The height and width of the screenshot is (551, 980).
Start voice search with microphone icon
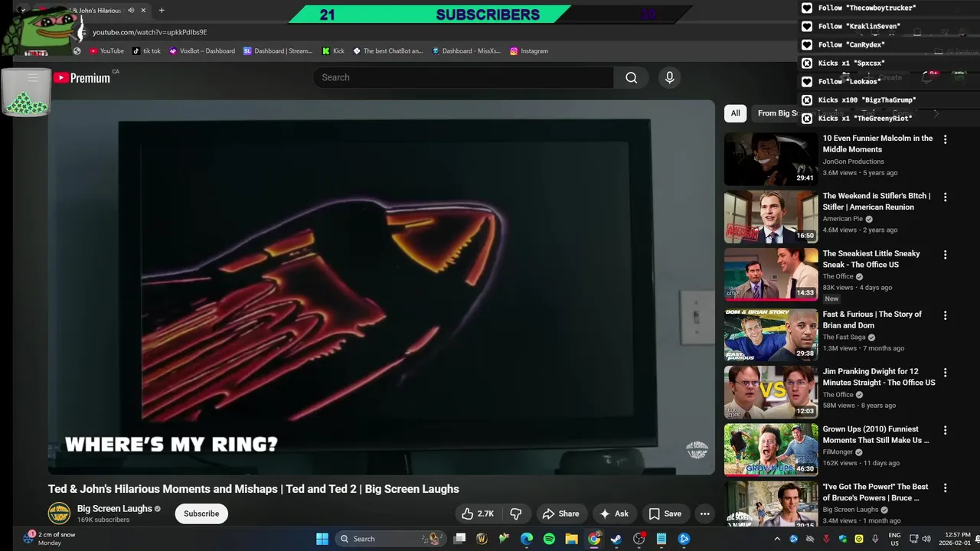[x=669, y=77]
